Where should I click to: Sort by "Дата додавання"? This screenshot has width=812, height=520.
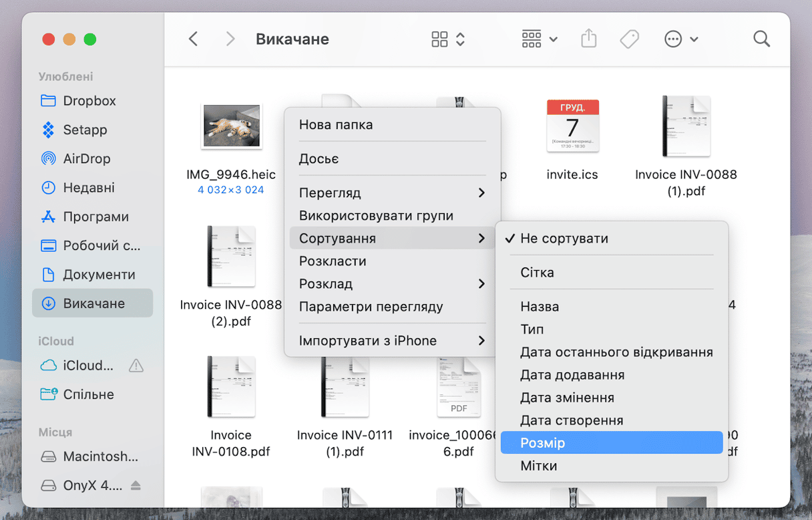pos(572,375)
